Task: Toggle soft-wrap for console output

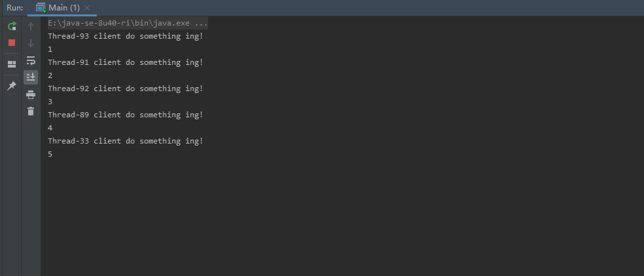Action: coord(31,60)
